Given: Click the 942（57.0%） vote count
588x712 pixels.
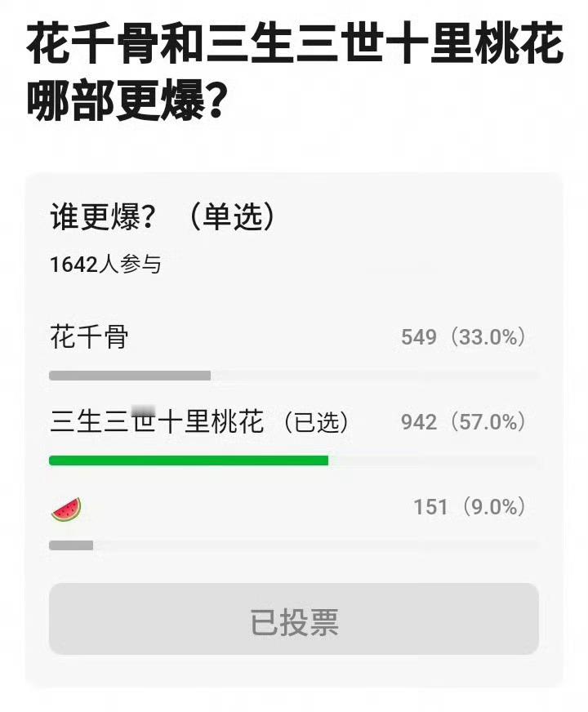Looking at the screenshot, I should click(x=464, y=422).
